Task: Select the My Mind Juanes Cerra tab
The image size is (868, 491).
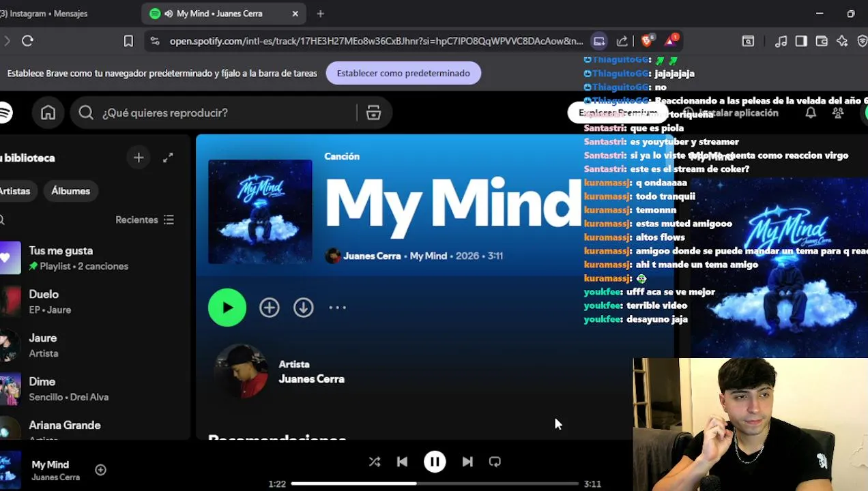Action: tap(225, 14)
